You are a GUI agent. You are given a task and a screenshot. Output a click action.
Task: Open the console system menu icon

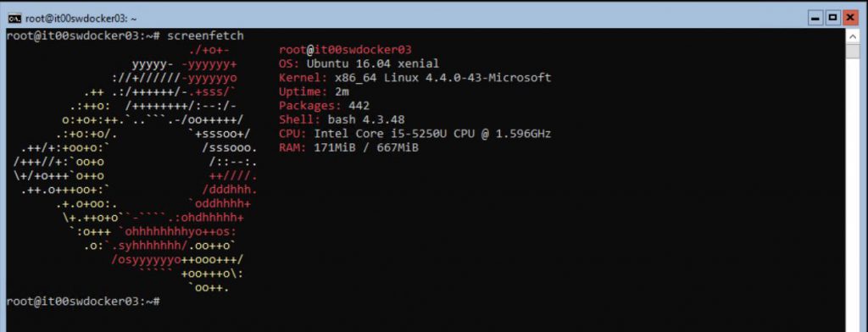coord(15,19)
